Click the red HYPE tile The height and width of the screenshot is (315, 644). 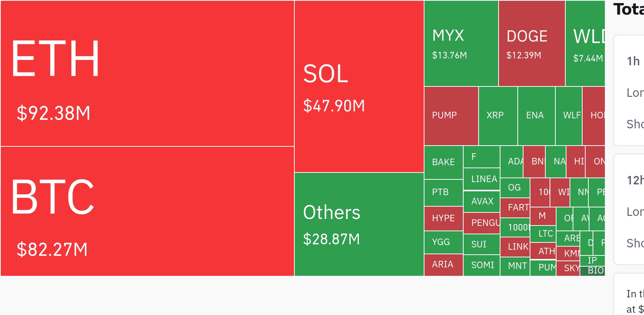coord(443,218)
